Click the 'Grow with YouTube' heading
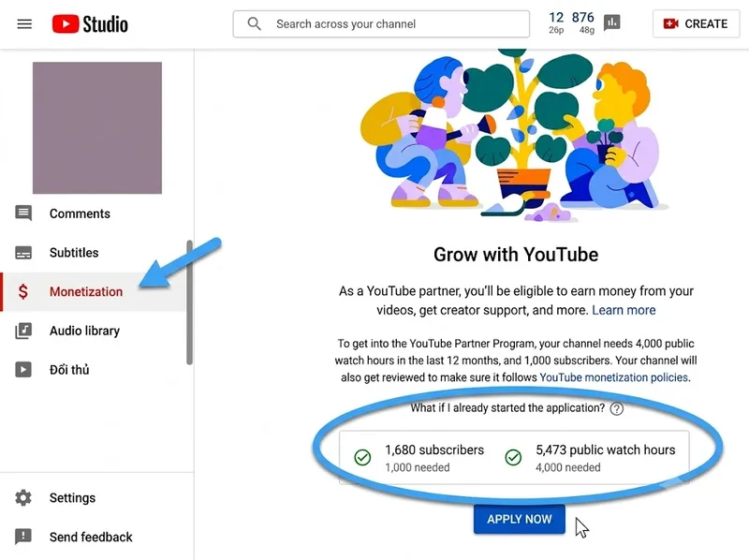This screenshot has width=749, height=560. tap(516, 255)
